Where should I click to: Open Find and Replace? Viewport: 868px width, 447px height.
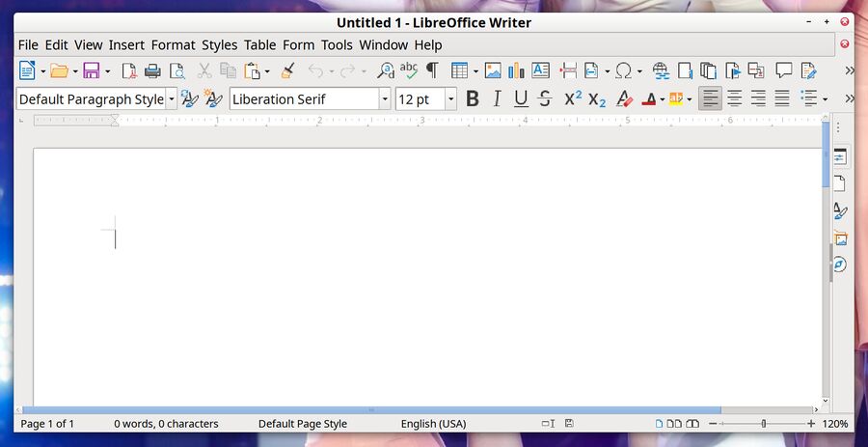pyautogui.click(x=386, y=70)
